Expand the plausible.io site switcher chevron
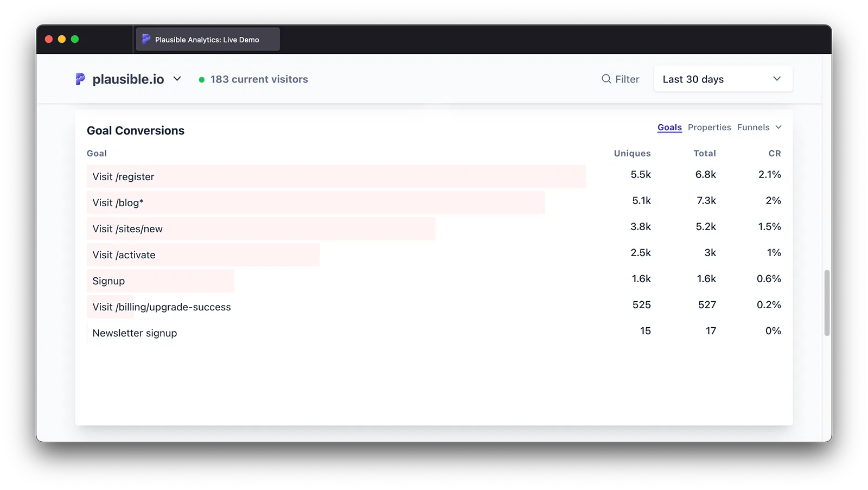Image resolution: width=868 pixels, height=490 pixels. [177, 79]
